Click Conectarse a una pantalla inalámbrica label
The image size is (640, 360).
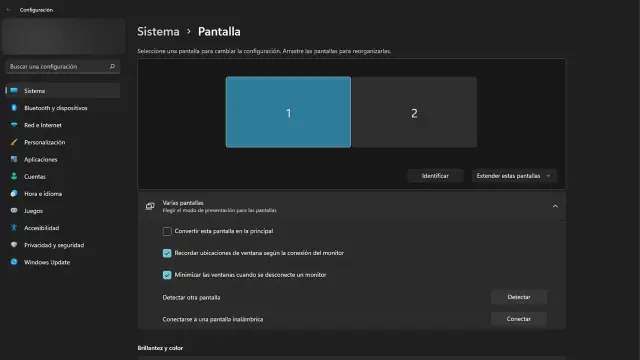tap(213, 319)
